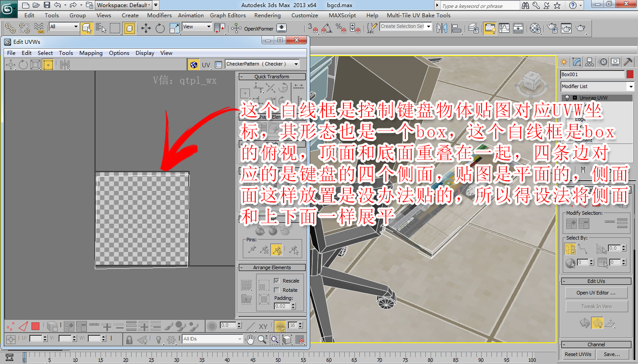Viewport: 638px width, 364px height.
Task: Select the Pan tool in Edit UVWs toolbar
Action: 249,339
